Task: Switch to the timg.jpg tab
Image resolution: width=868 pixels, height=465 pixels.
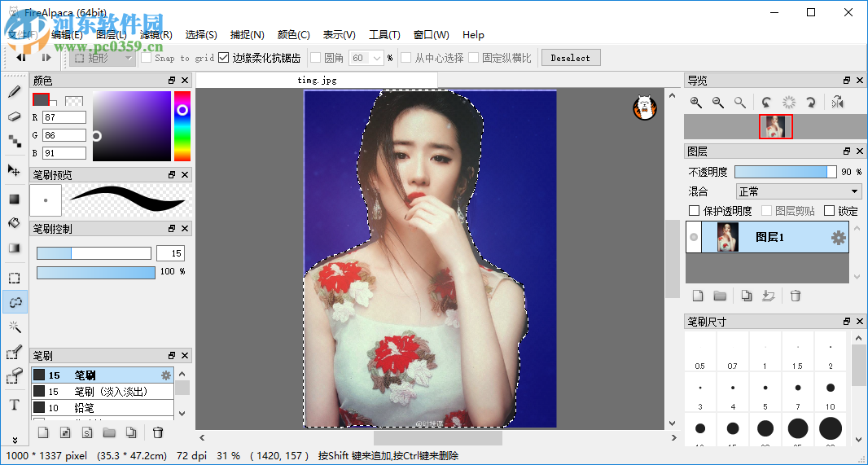Action: pyautogui.click(x=317, y=81)
